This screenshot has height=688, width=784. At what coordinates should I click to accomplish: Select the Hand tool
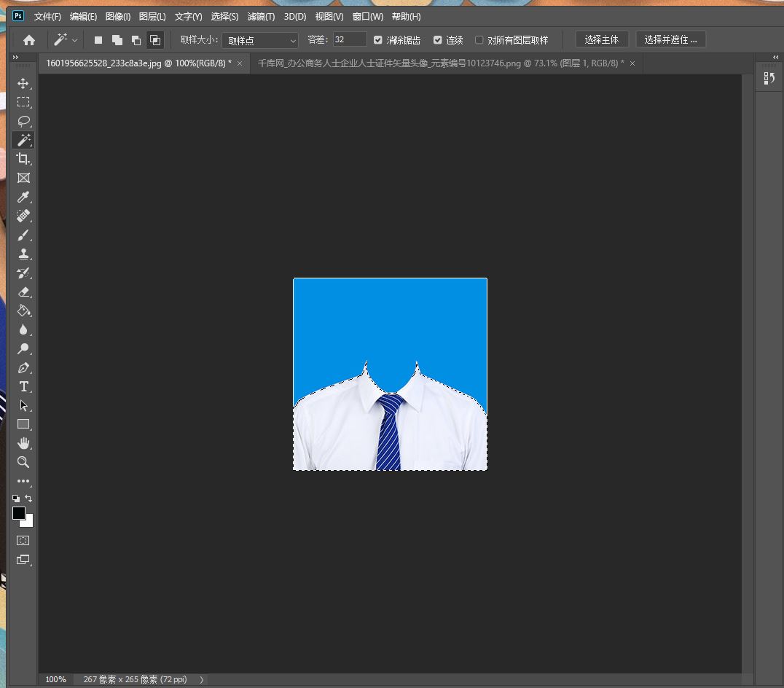23,444
